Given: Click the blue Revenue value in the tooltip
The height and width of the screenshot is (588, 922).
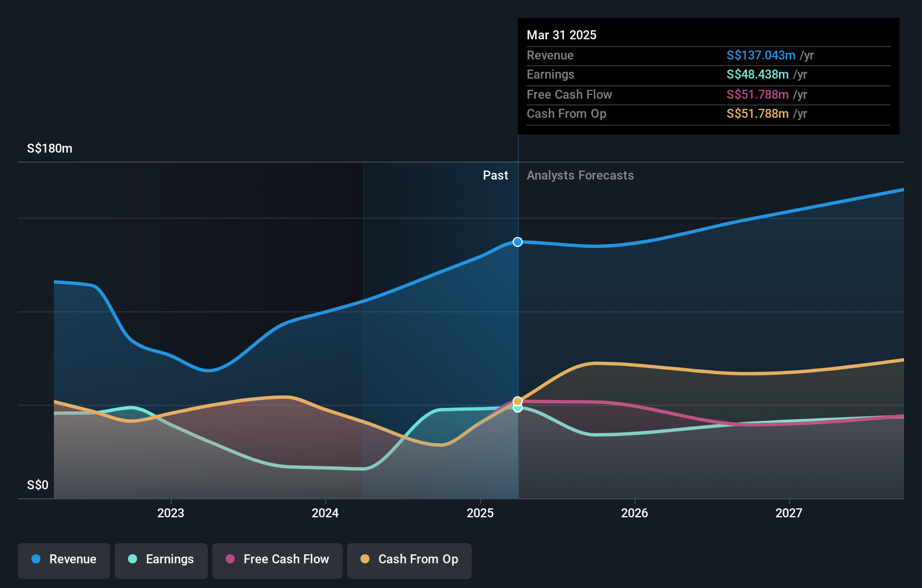Looking at the screenshot, I should [760, 55].
